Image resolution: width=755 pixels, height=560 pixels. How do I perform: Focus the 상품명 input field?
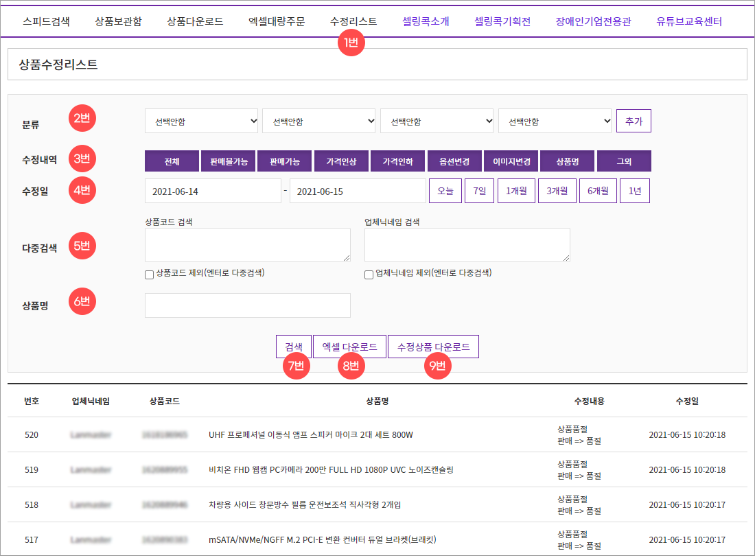click(x=247, y=305)
